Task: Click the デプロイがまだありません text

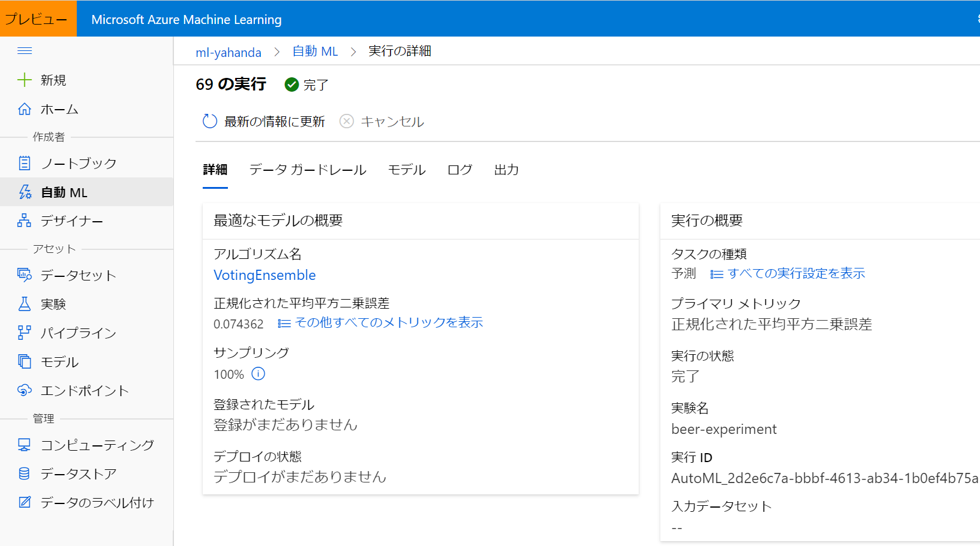Action: point(300,477)
